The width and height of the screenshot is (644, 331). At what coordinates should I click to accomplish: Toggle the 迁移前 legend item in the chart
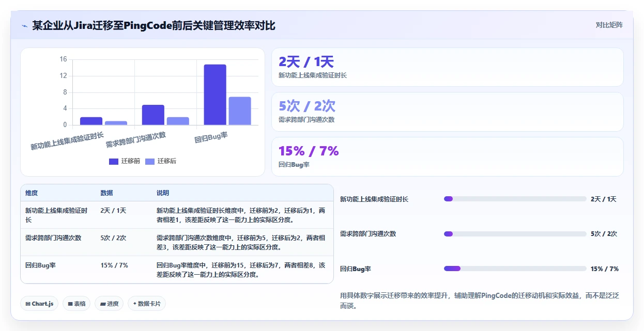pos(124,161)
